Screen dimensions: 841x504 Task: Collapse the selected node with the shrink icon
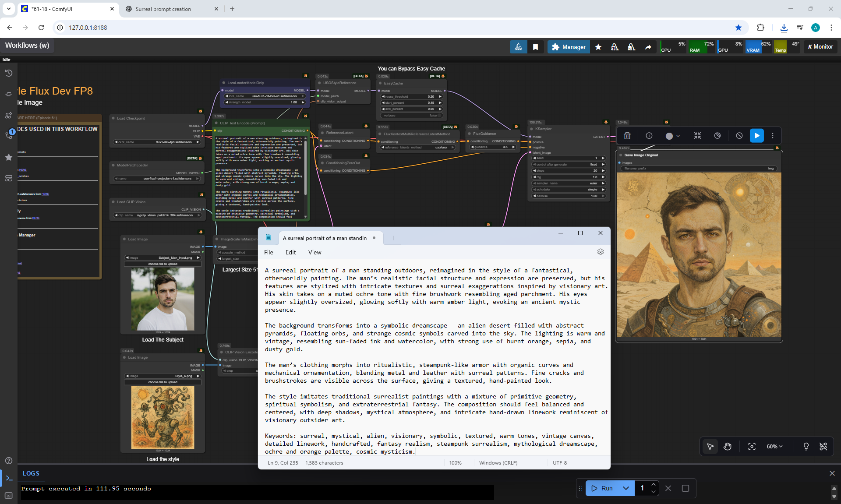coord(697,136)
